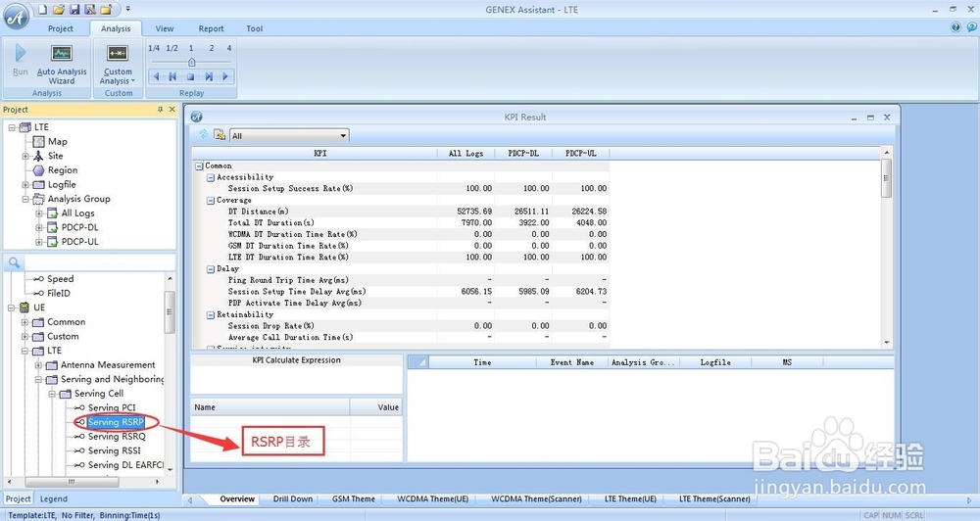The height and width of the screenshot is (521, 980).
Task: Expand the Common folder
Action: pyautogui.click(x=25, y=322)
